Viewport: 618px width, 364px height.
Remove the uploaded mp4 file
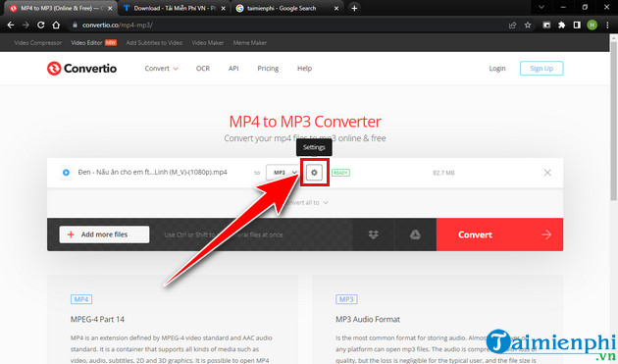pos(547,173)
